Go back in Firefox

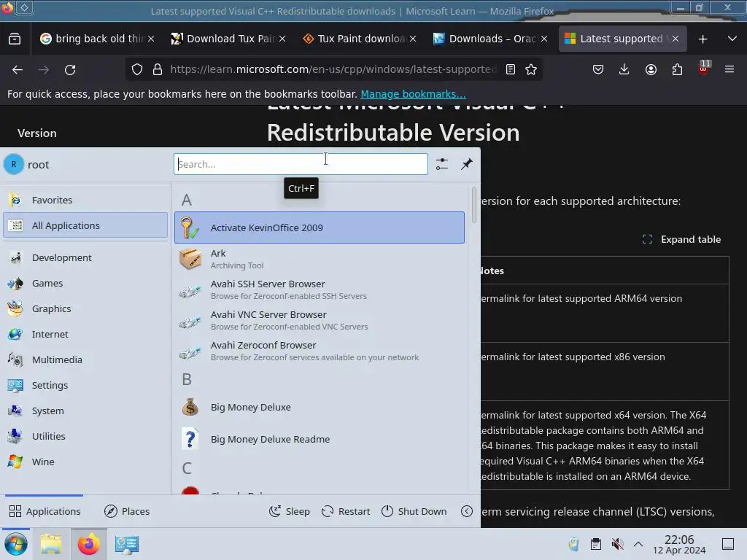(18, 69)
